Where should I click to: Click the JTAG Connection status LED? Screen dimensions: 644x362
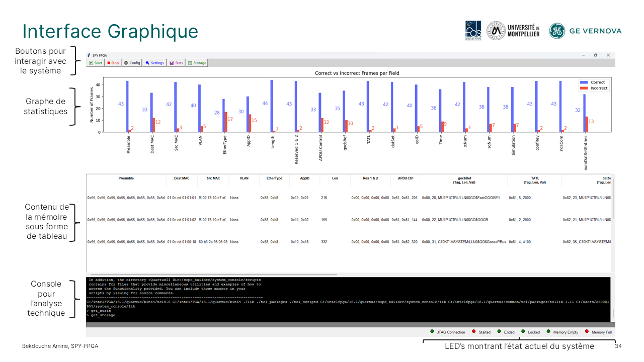[x=432, y=332]
